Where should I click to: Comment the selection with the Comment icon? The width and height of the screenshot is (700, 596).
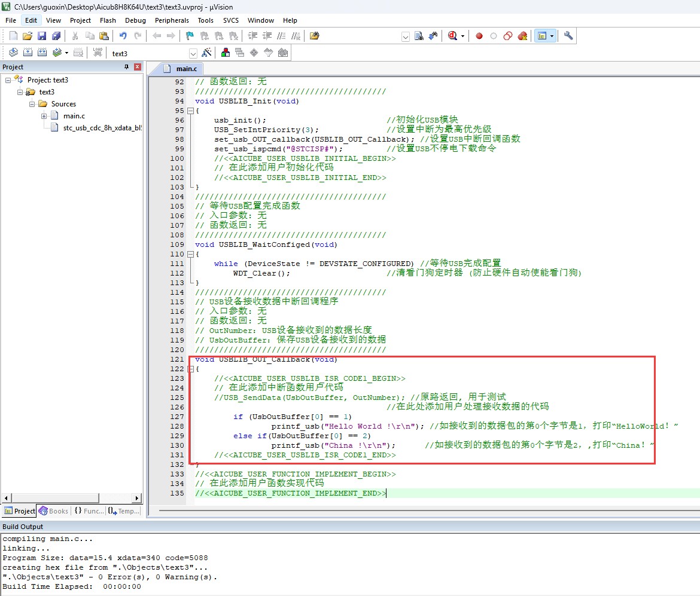tap(281, 36)
